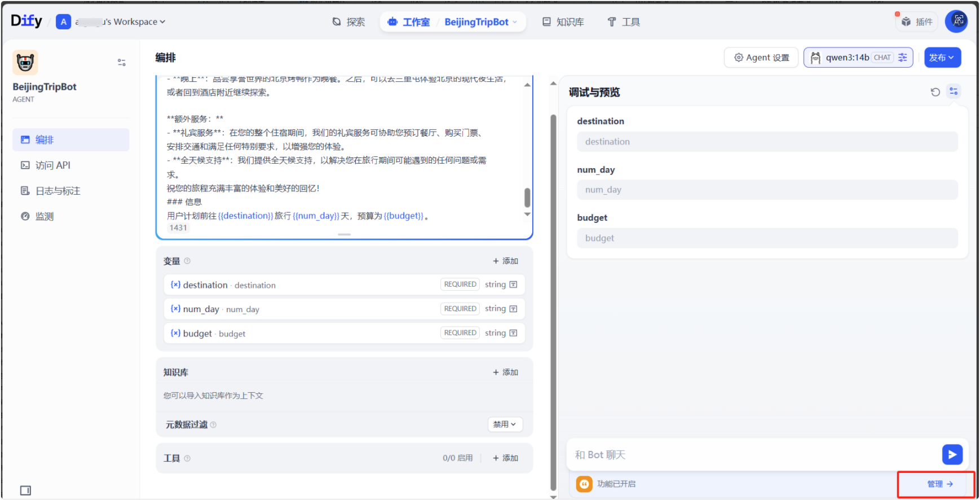Select the destination variable row
Viewport: 980px width, 500px height.
pos(345,285)
